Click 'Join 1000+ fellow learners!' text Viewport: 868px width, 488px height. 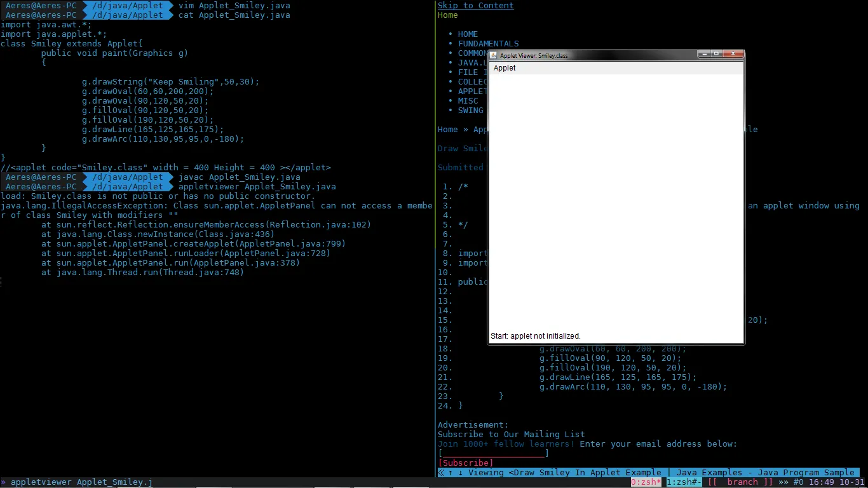(x=506, y=444)
